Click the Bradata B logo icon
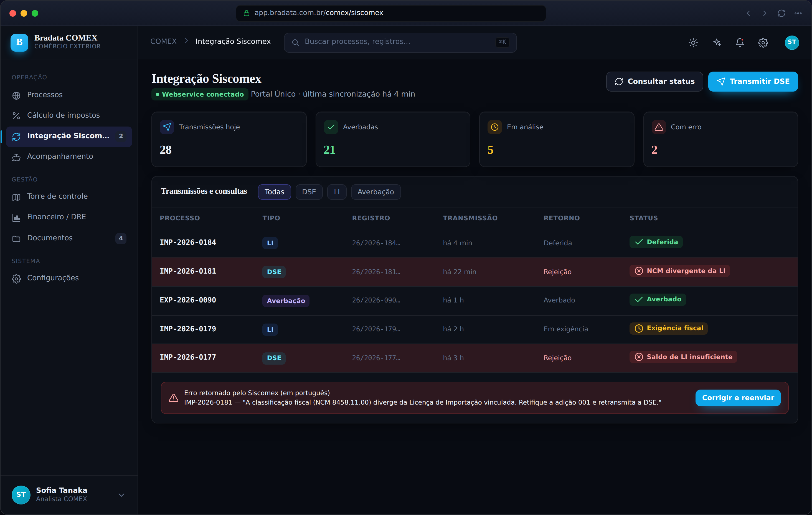 [19, 42]
